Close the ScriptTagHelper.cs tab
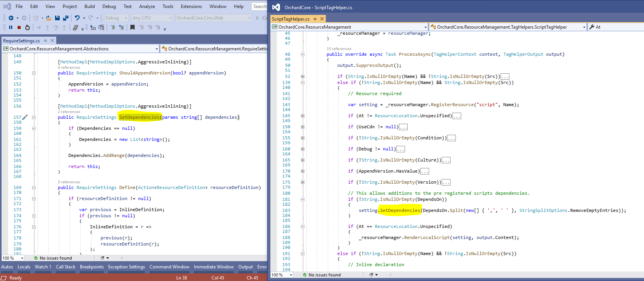 click(322, 19)
